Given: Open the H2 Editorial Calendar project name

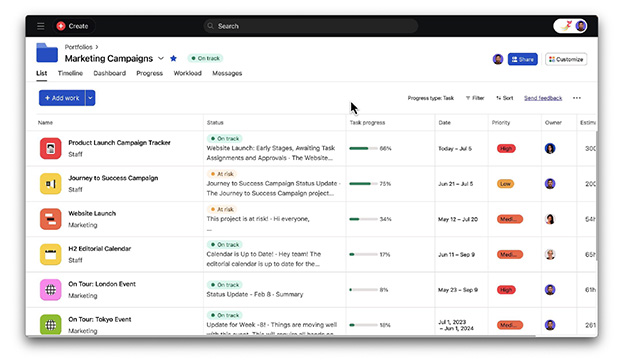Looking at the screenshot, I should [x=100, y=249].
